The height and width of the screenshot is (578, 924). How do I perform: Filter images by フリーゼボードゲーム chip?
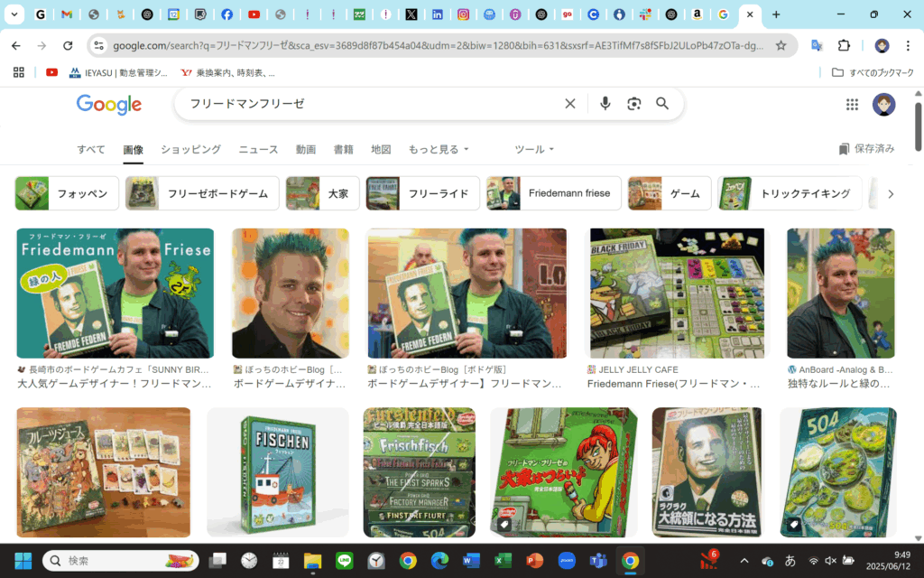pos(202,193)
